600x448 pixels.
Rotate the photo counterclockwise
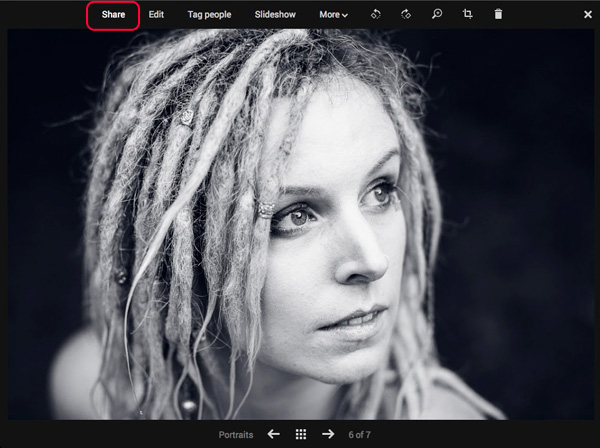[x=376, y=15]
